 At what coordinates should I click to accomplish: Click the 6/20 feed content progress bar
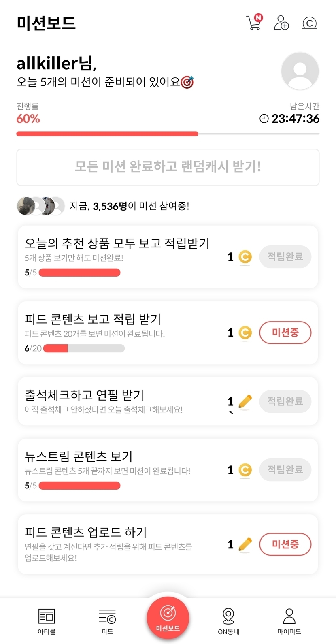coord(84,348)
